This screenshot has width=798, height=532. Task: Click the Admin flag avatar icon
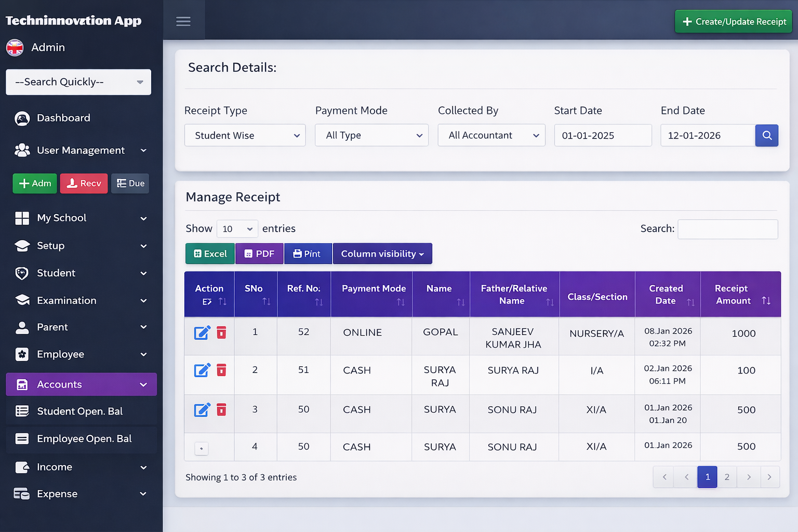pos(15,47)
